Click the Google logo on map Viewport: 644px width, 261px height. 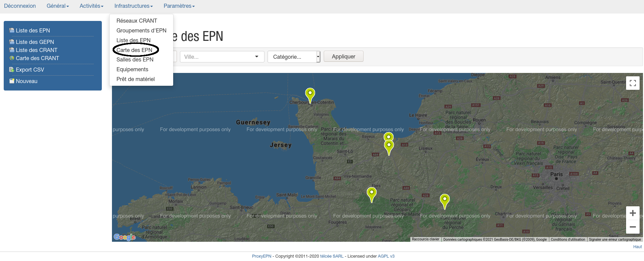(x=124, y=237)
